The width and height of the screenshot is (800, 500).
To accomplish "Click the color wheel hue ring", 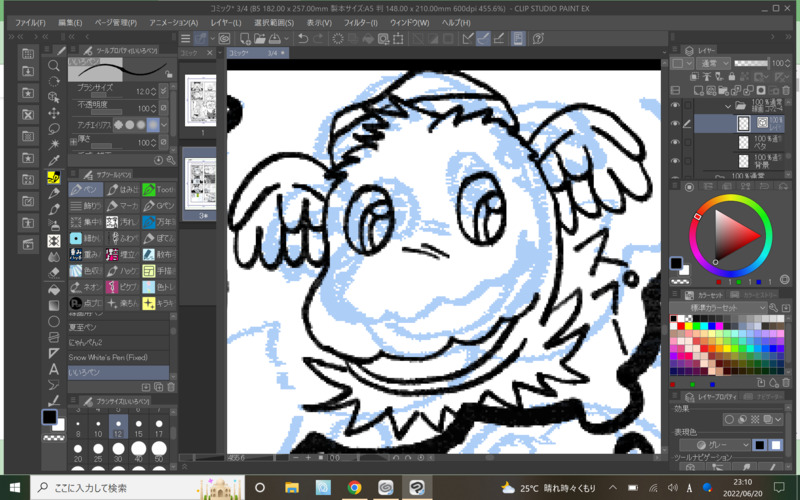I will pos(730,199).
